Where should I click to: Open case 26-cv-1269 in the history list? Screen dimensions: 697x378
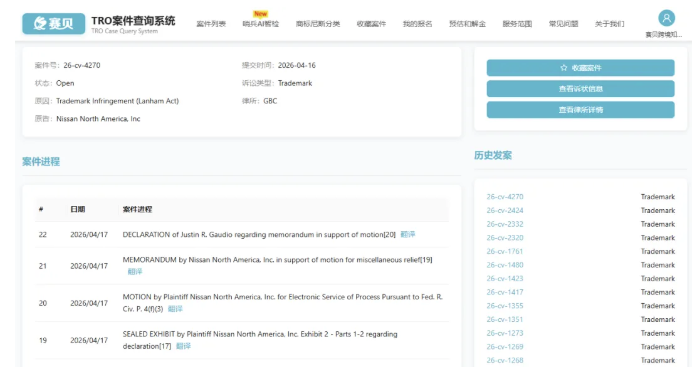(505, 346)
